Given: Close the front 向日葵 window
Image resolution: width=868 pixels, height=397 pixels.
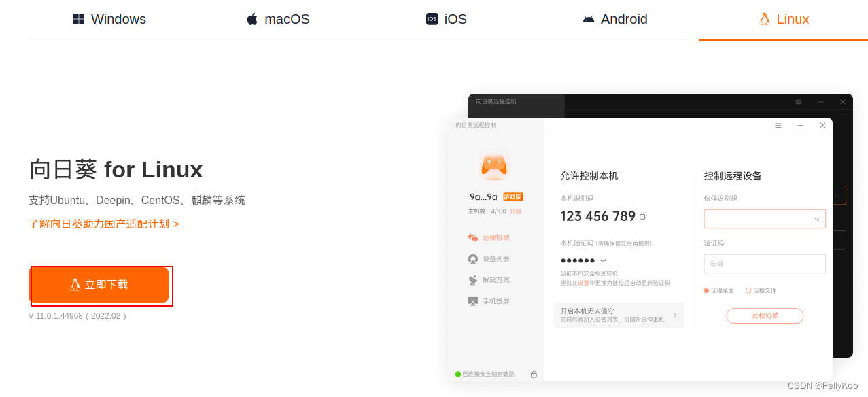Looking at the screenshot, I should click(x=822, y=125).
